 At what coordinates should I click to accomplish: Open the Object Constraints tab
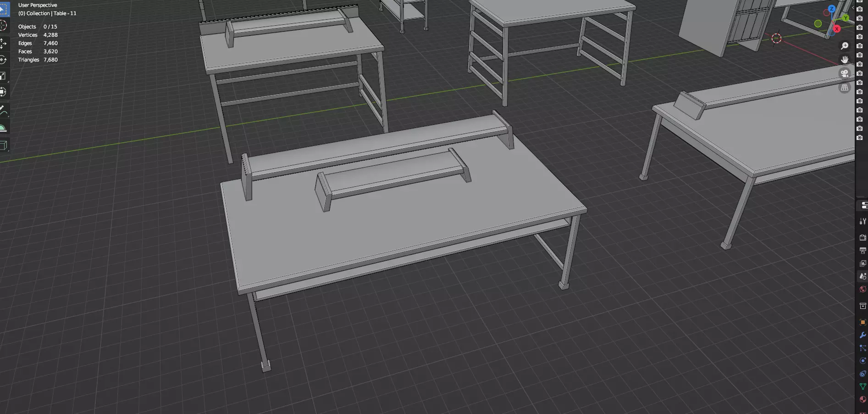point(862,374)
